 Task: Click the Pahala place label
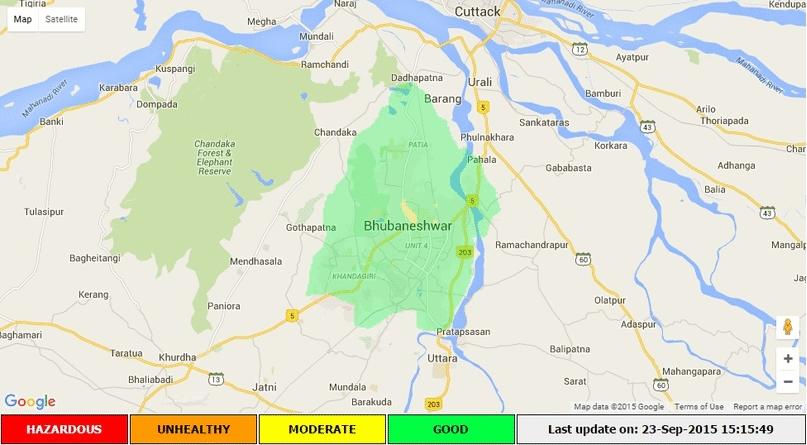click(x=482, y=160)
